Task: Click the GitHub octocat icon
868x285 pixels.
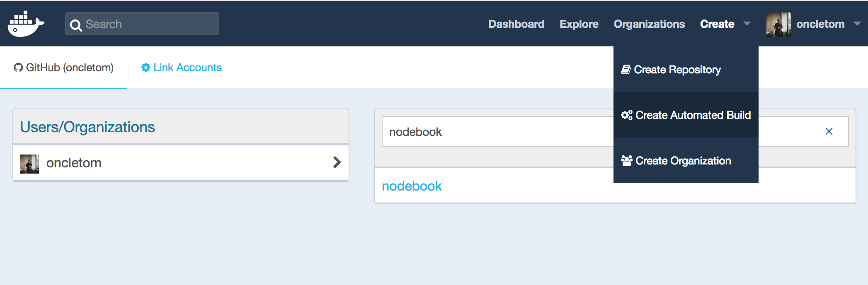Action: [x=18, y=67]
